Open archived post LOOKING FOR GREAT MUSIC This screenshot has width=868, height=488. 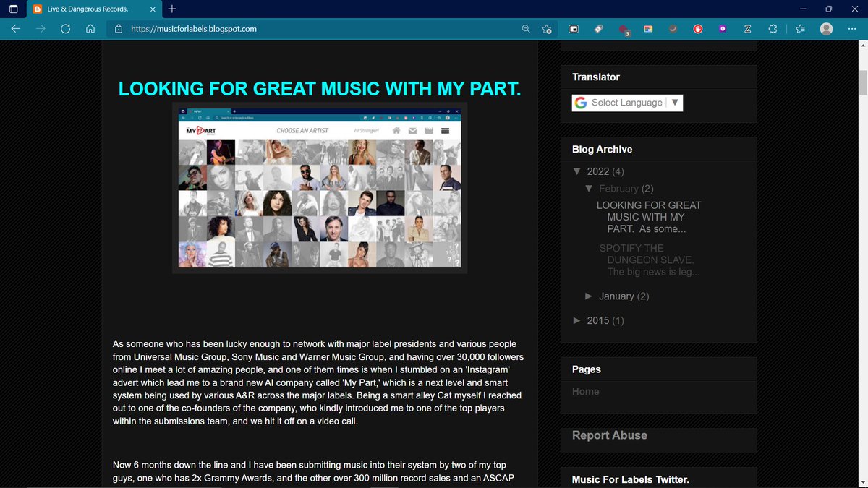[x=649, y=217]
